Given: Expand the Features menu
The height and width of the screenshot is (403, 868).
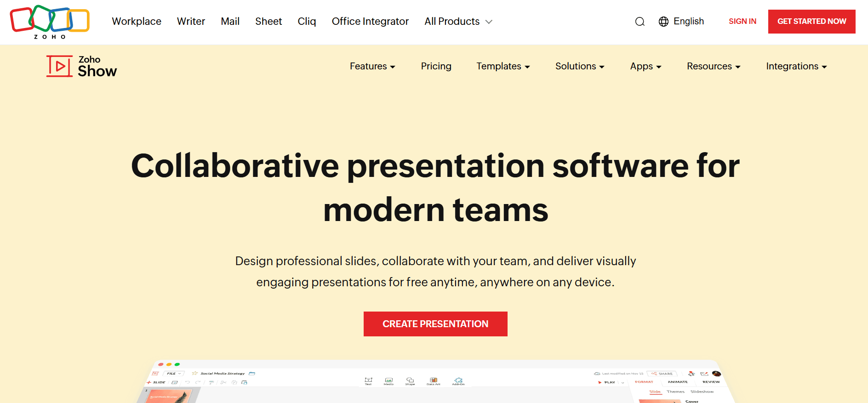Looking at the screenshot, I should [x=372, y=66].
